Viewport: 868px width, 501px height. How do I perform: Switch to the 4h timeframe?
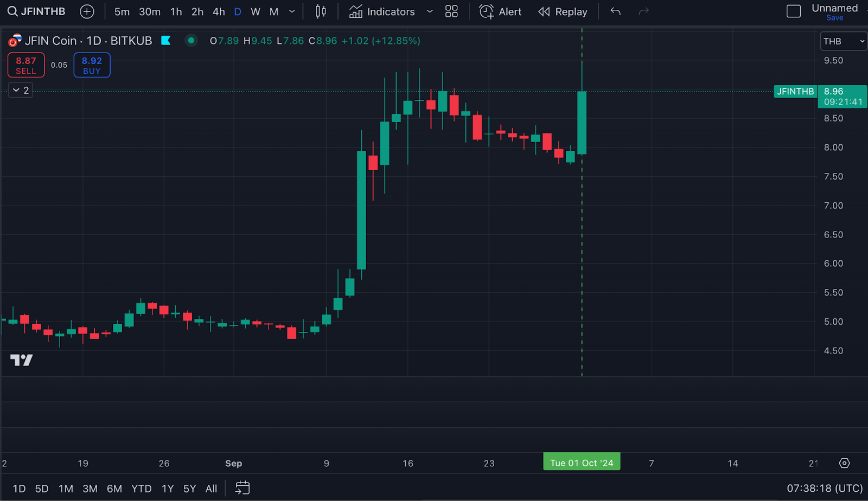coord(219,11)
